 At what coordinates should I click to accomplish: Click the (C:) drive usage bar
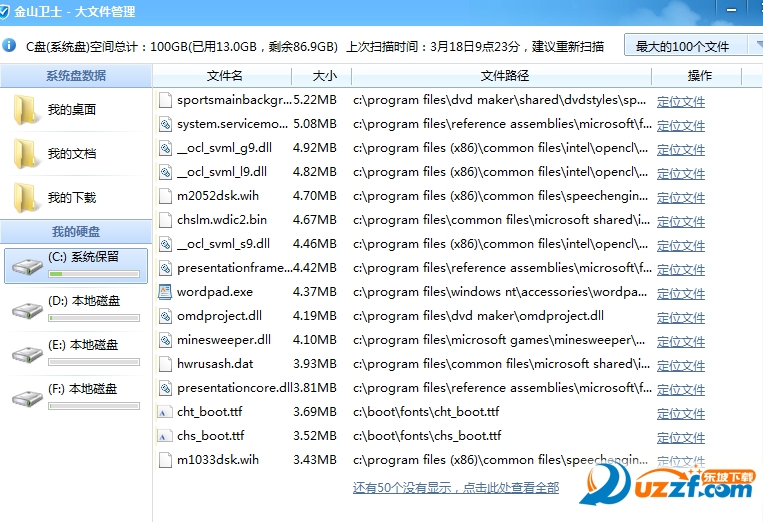coord(94,274)
